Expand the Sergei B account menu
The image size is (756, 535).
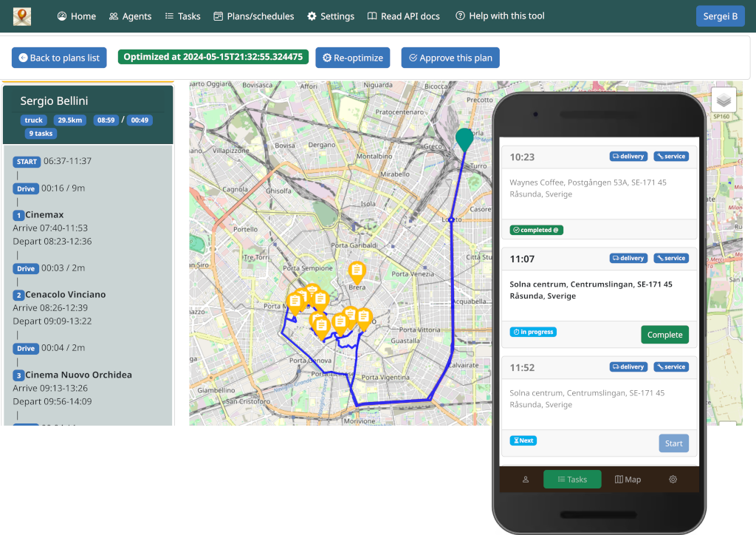pyautogui.click(x=720, y=16)
